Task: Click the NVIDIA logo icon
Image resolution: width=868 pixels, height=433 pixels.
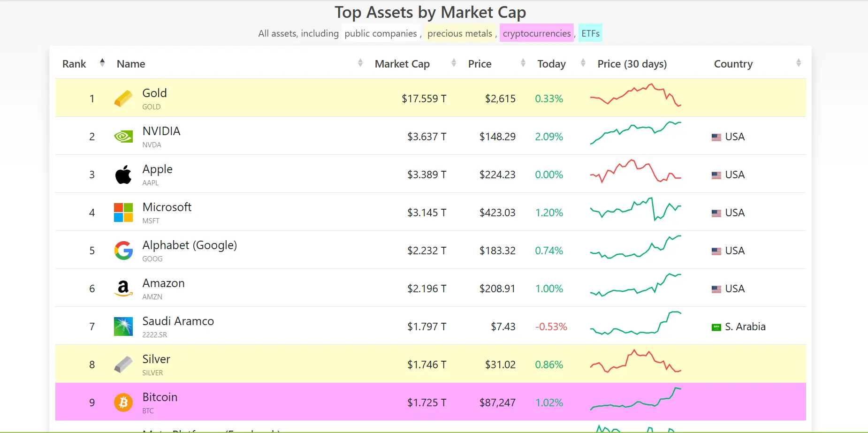Action: pyautogui.click(x=123, y=137)
